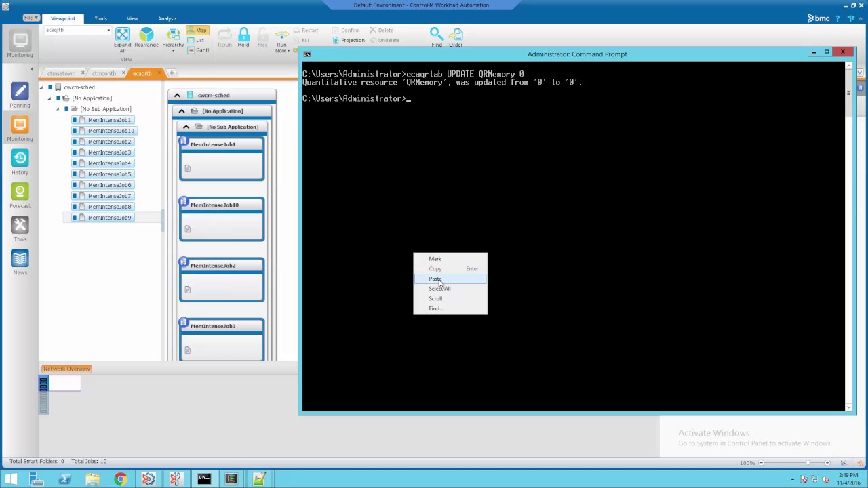Open Planning in the sidebar

(20, 96)
